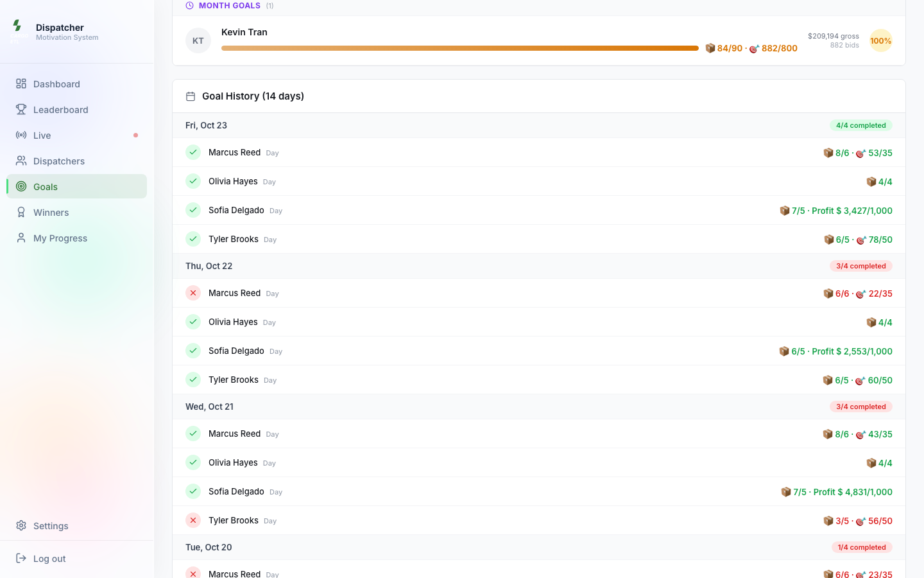Go to the Goals menu item
924x578 pixels.
pyautogui.click(x=77, y=186)
